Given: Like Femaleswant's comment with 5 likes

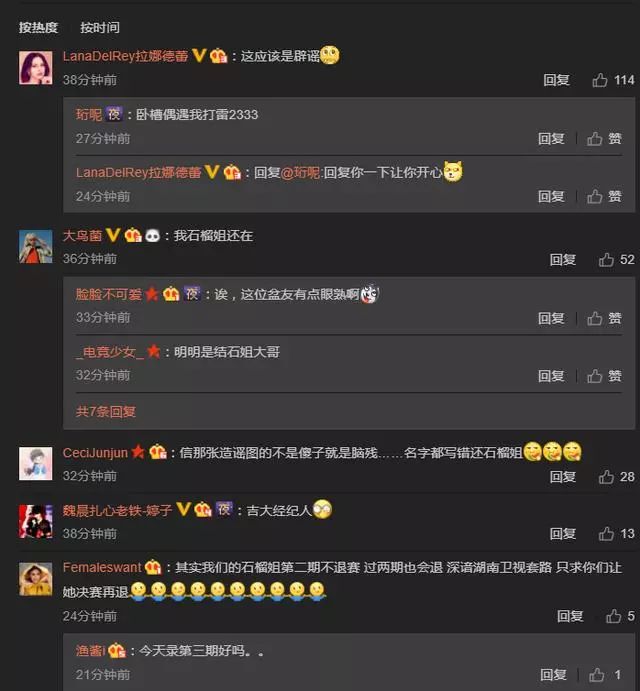Looking at the screenshot, I should coord(620,616).
